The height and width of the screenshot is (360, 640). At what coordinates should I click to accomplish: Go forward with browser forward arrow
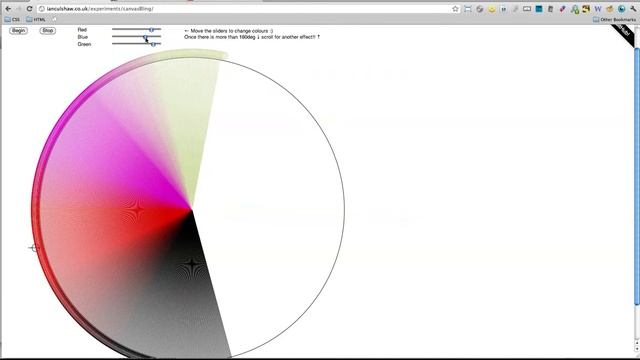(19, 9)
